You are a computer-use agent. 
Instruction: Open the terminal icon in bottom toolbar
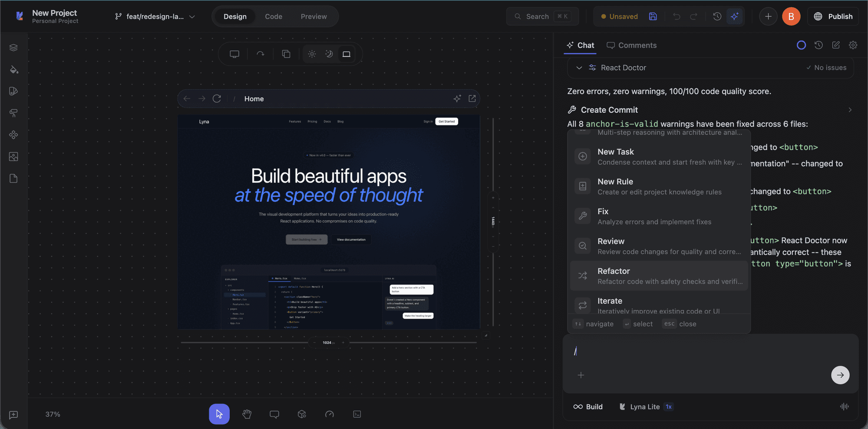(357, 414)
